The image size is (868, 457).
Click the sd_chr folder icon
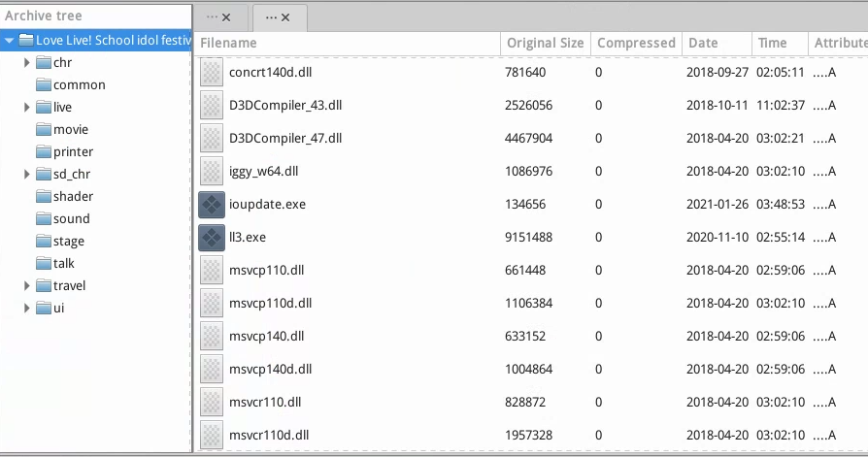(x=44, y=175)
